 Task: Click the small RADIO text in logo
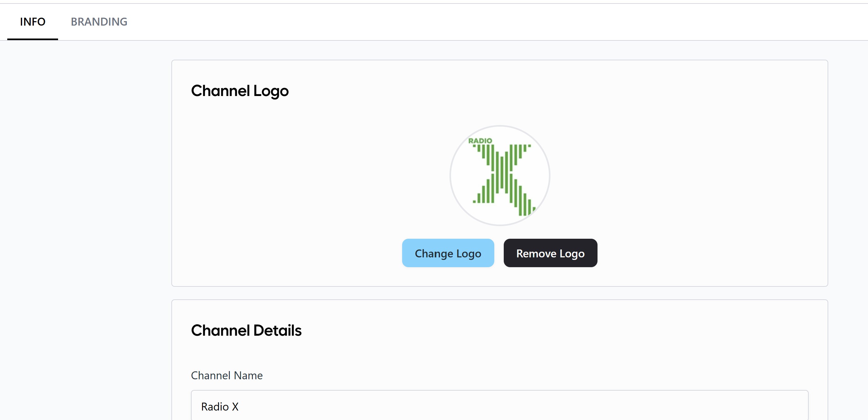480,141
